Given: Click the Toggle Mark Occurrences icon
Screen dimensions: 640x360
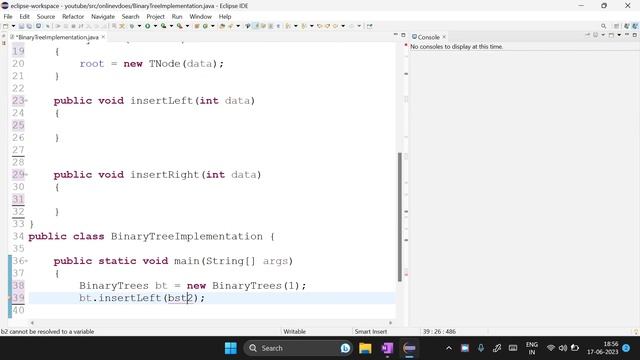Looking at the screenshot, I should click(x=256, y=26).
